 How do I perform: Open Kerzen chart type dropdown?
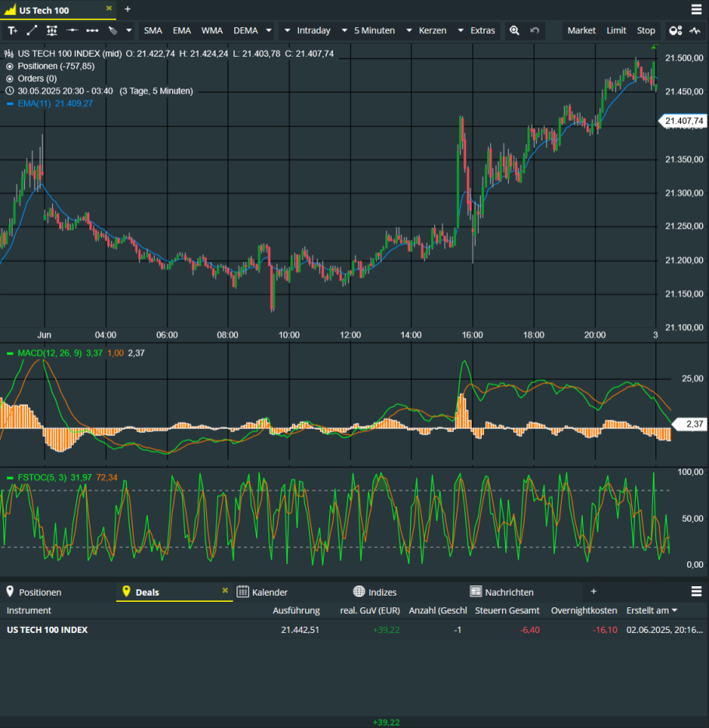426,30
